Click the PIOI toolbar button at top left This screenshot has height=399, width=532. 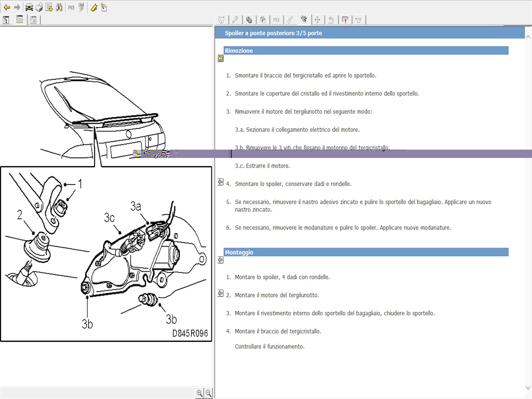71,7
